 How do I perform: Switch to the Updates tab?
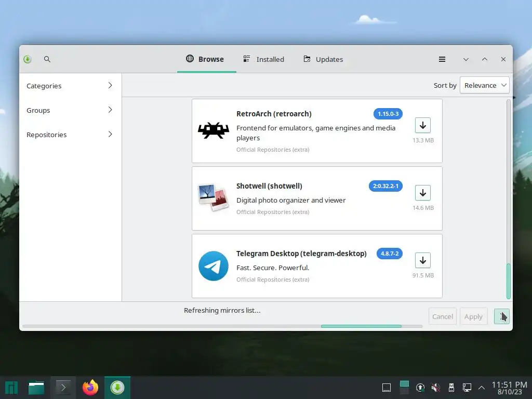[323, 59]
